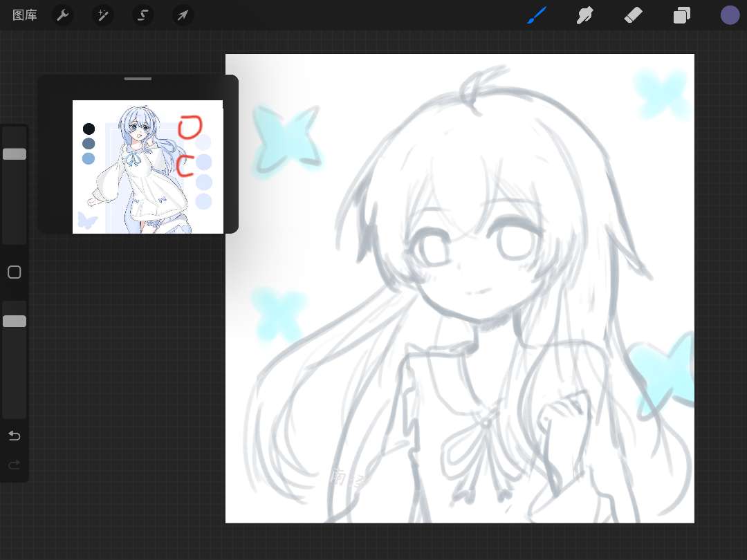The width and height of the screenshot is (747, 560).
Task: Pick the black swatch in the reference image
Action: click(89, 129)
